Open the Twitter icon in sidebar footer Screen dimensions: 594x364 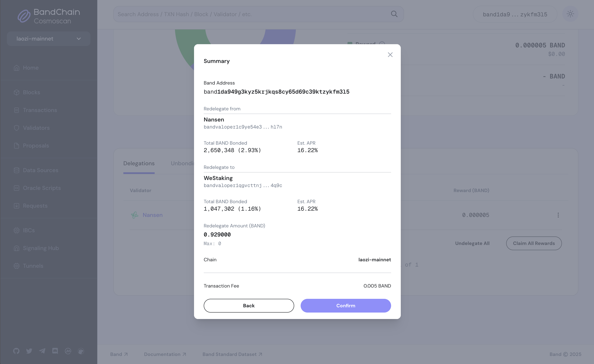click(x=29, y=351)
